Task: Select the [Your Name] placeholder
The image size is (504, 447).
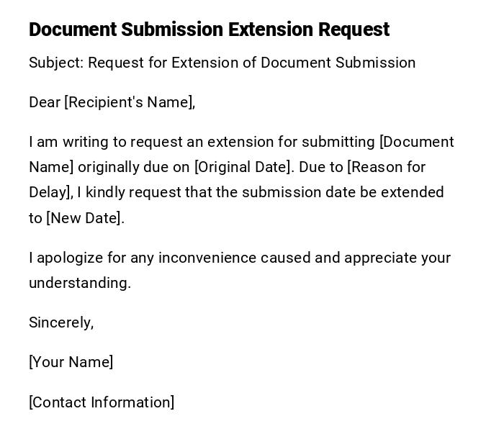Action: (x=71, y=362)
